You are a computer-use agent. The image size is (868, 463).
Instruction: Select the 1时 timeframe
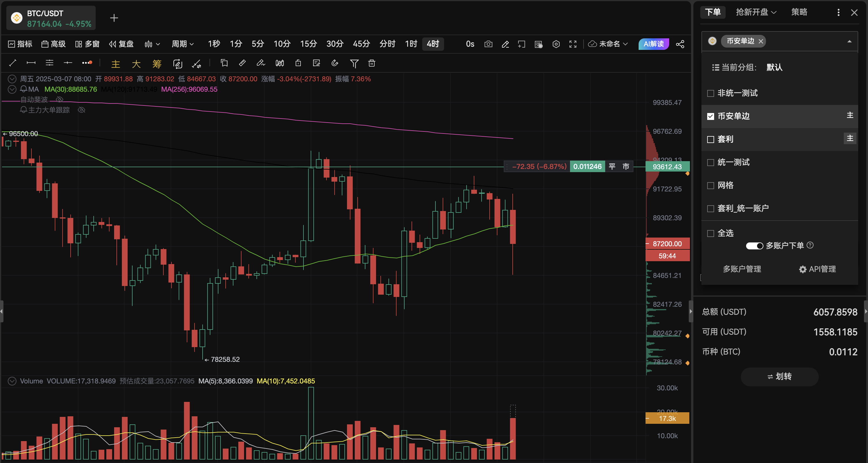(411, 44)
